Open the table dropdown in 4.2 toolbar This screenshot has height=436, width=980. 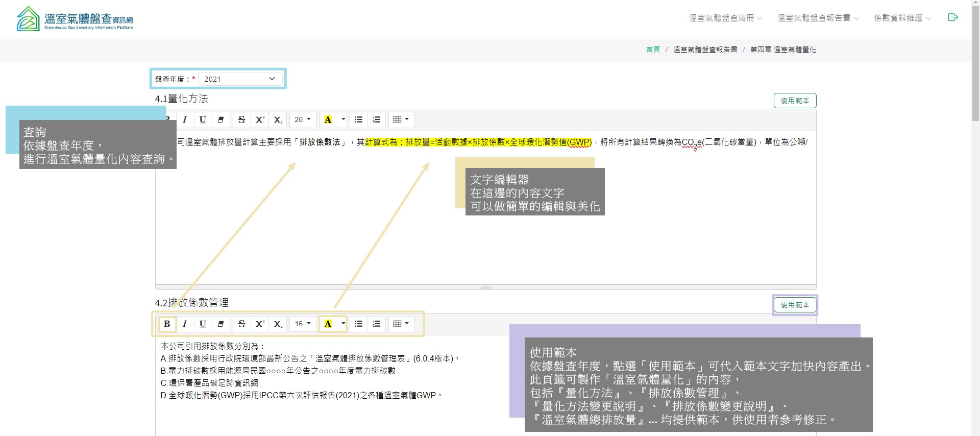401,324
